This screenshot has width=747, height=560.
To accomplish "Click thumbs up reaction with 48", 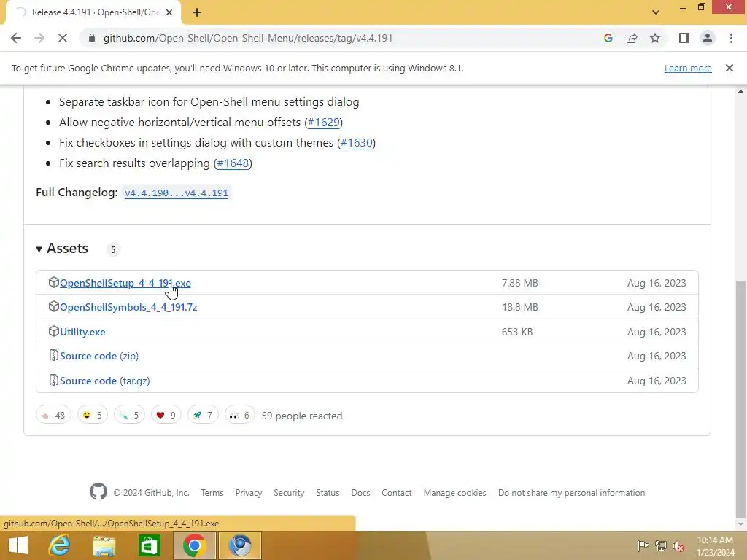I will [53, 415].
